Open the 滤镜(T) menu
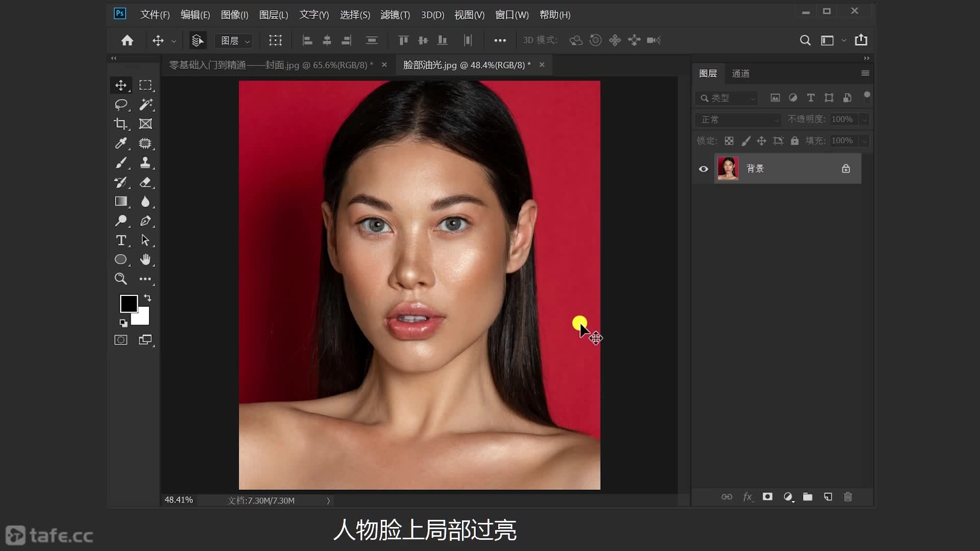The image size is (980, 551). point(395,15)
